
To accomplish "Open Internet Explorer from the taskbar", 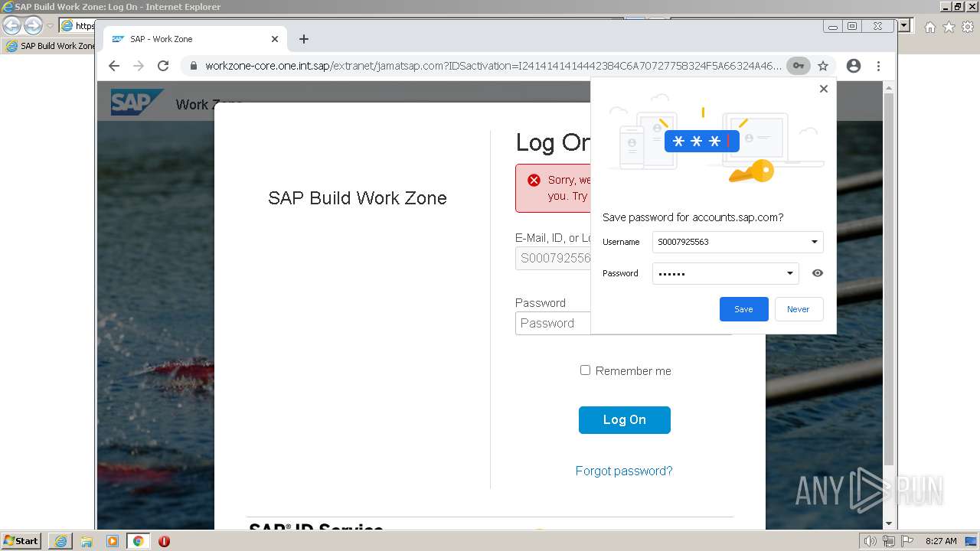I will coord(60,541).
